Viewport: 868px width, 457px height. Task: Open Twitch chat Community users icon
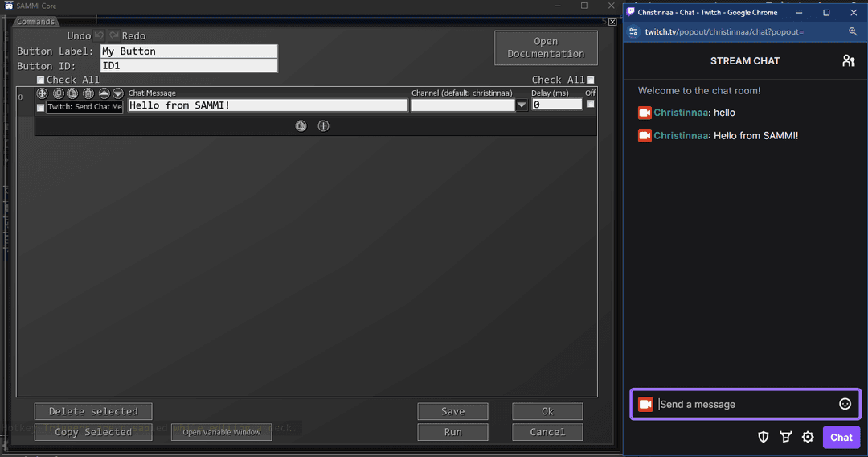click(x=849, y=60)
